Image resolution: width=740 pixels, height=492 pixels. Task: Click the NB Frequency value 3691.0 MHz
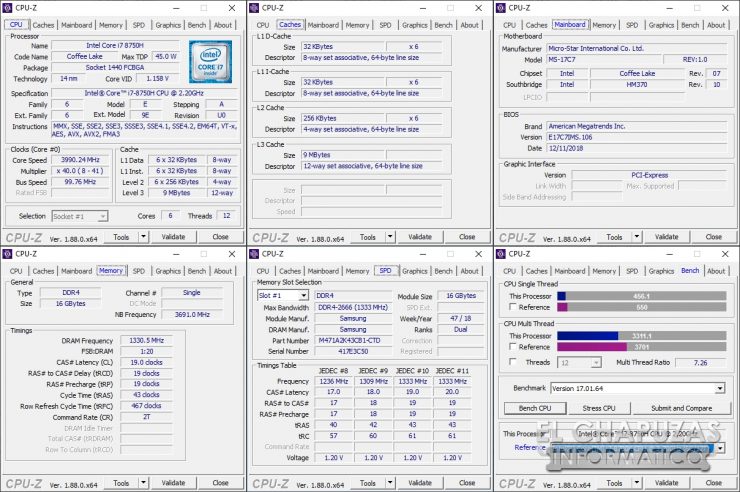(x=192, y=314)
